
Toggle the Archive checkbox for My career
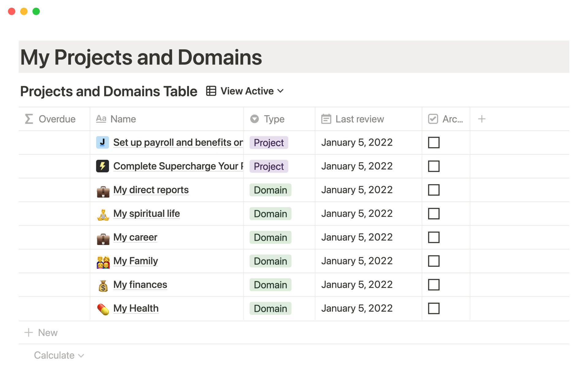434,237
